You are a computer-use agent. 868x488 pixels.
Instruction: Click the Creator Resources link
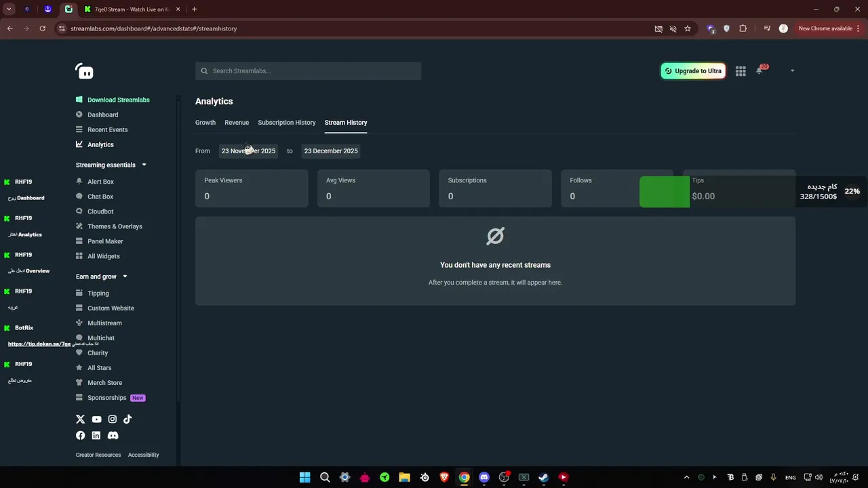coord(98,455)
